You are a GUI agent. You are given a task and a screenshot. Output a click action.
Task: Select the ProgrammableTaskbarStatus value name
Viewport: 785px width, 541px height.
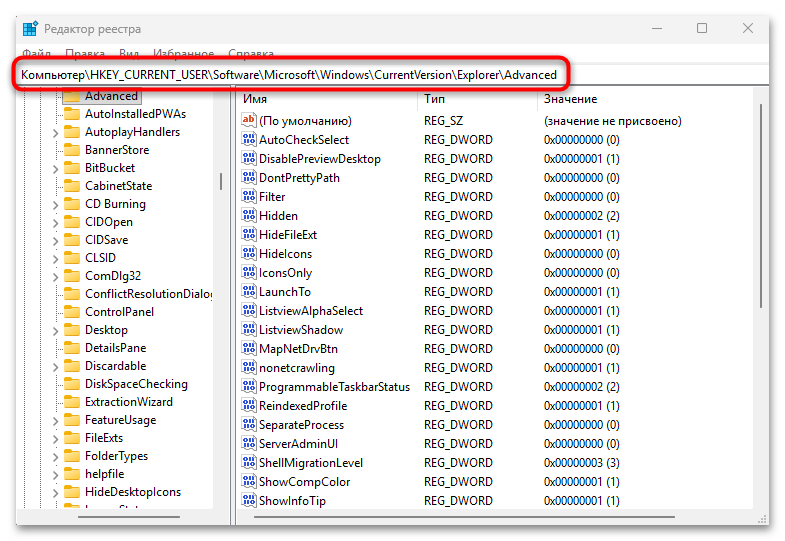click(x=334, y=387)
